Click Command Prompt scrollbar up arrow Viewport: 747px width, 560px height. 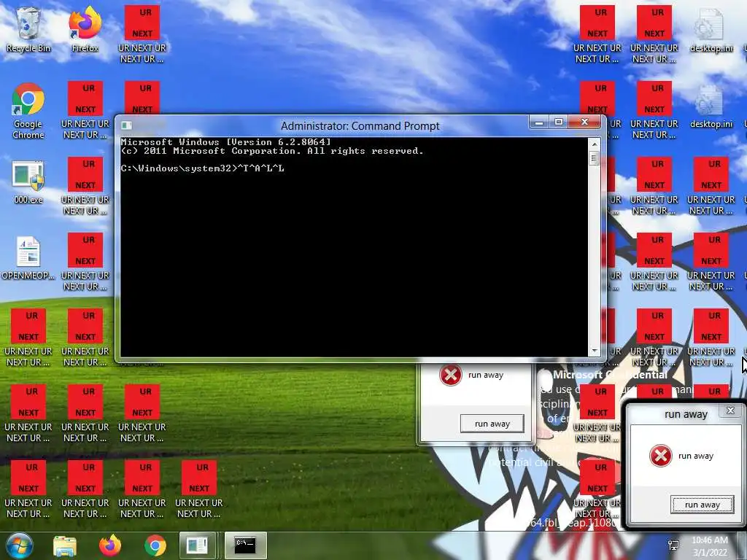pyautogui.click(x=594, y=144)
